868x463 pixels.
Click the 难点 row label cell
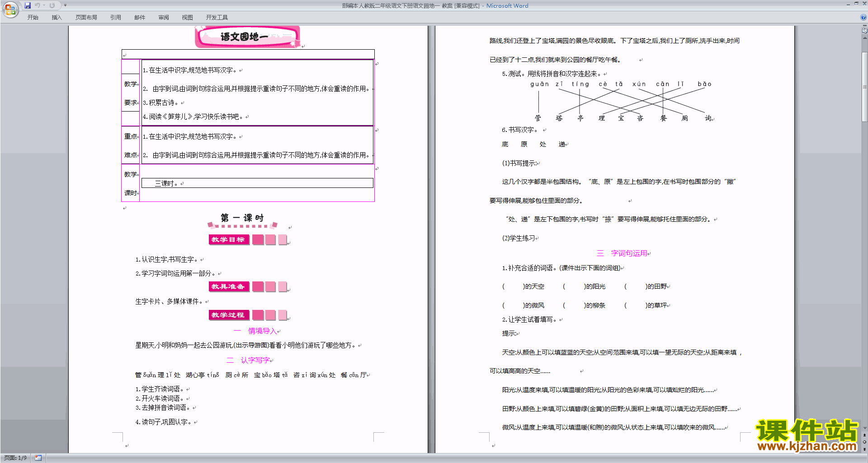[x=131, y=155]
